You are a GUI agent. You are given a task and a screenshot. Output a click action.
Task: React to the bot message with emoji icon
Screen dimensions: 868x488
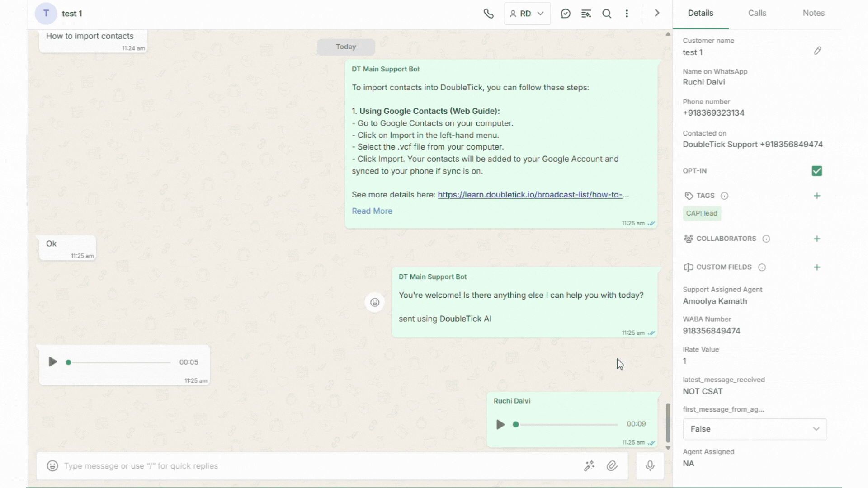(374, 302)
